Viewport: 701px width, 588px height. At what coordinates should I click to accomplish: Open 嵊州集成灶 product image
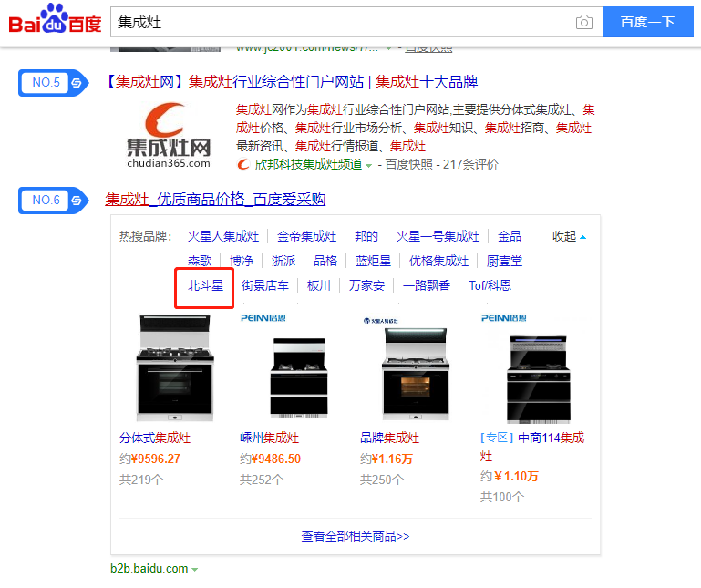[298, 367]
